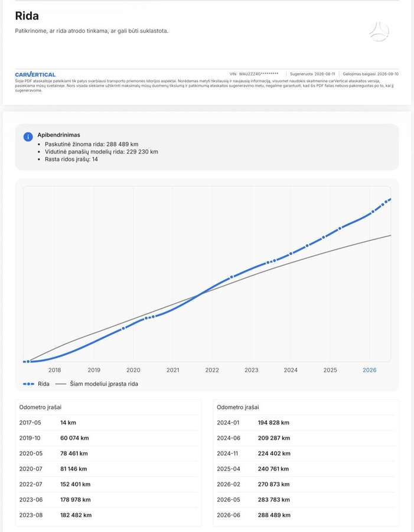Click the 2024-01 odometer record row
The height and width of the screenshot is (532, 414).
(x=305, y=423)
